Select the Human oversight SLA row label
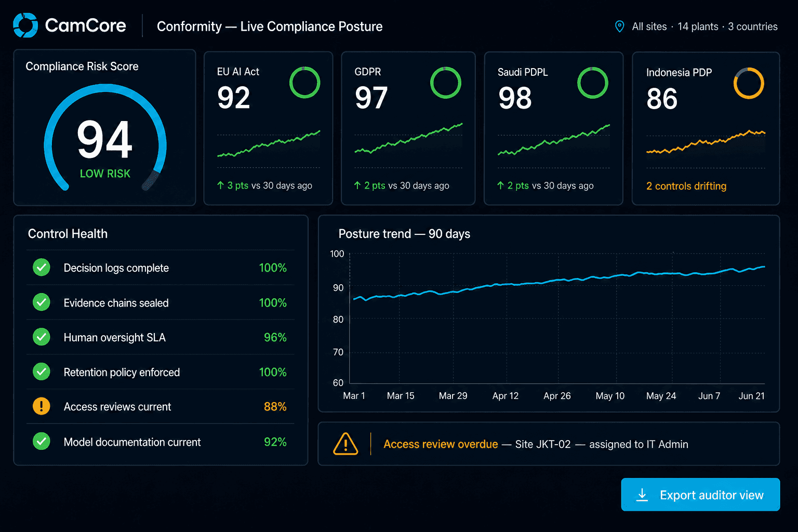Viewport: 798px width, 532px height. [115, 338]
